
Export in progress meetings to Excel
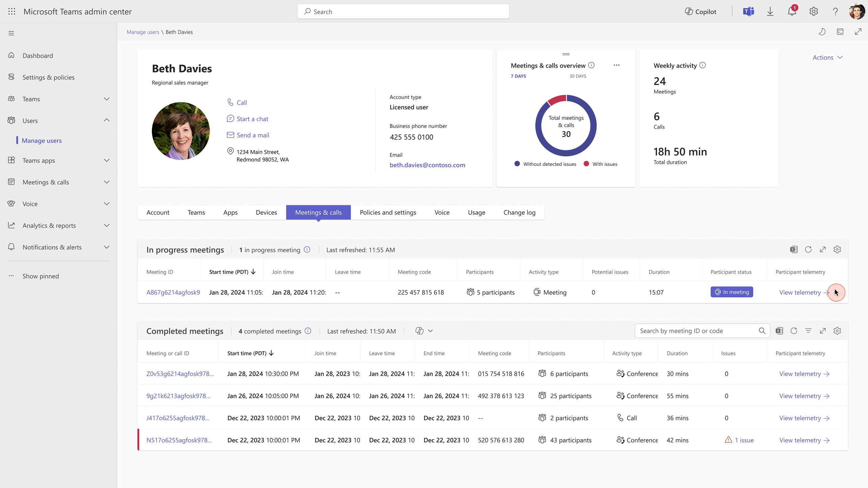tap(794, 250)
